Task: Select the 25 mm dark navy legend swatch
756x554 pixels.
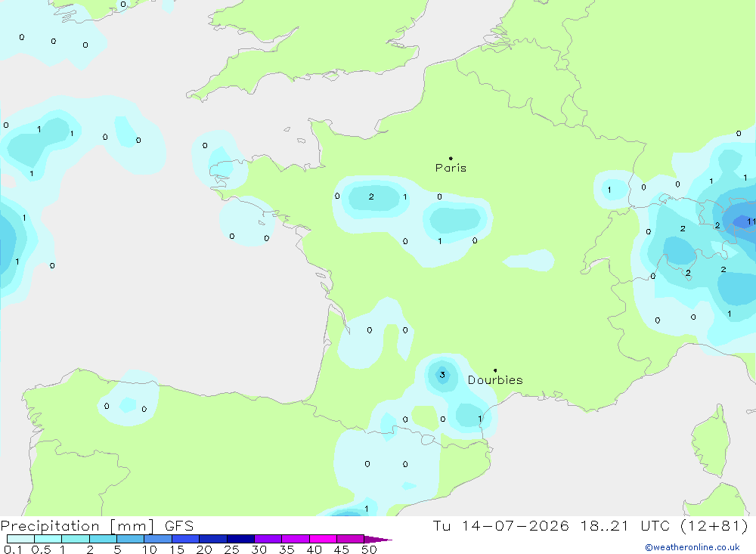Action: click(240, 539)
